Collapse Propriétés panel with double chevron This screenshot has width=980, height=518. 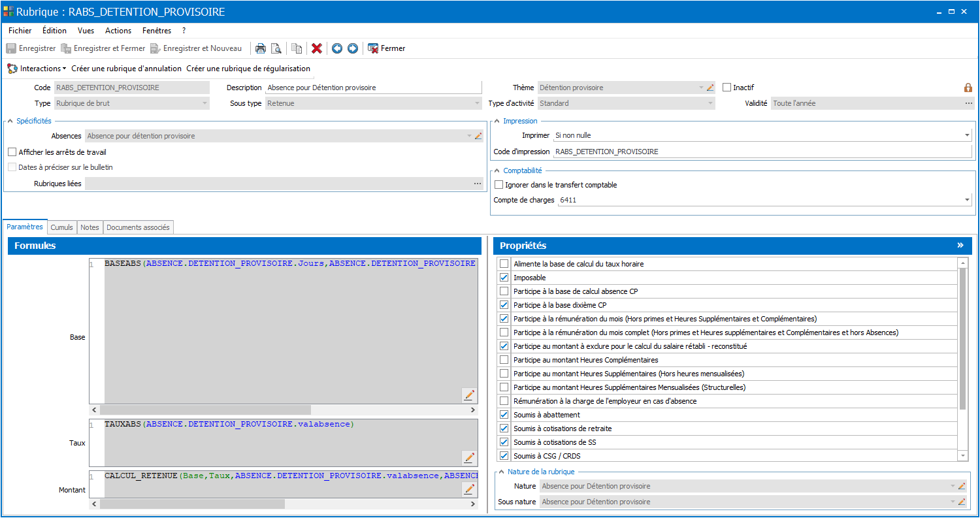[960, 246]
